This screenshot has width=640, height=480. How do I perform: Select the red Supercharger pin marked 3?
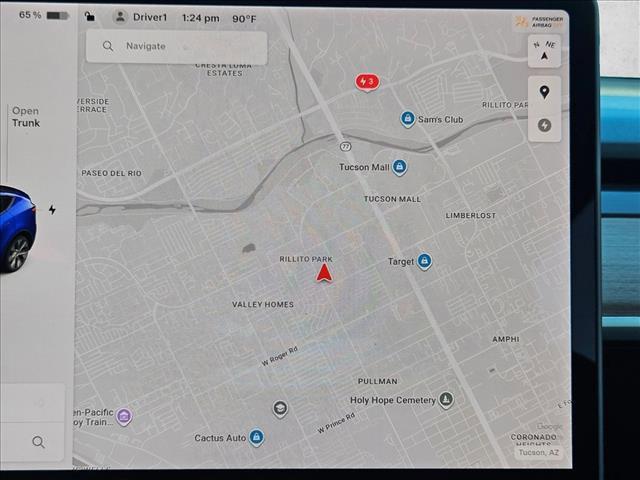(x=367, y=82)
